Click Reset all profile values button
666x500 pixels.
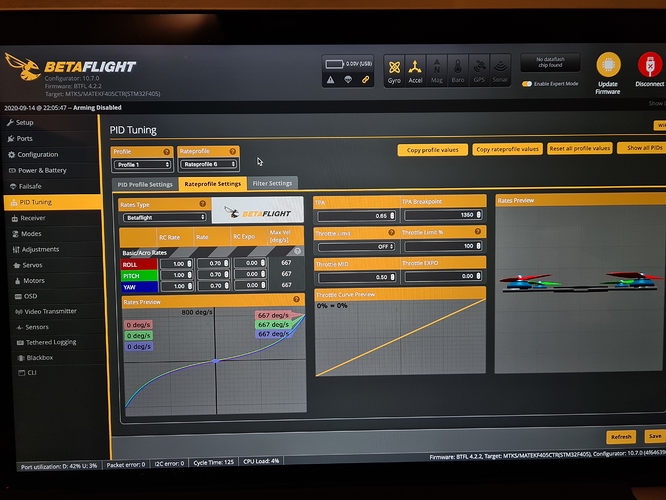(579, 148)
